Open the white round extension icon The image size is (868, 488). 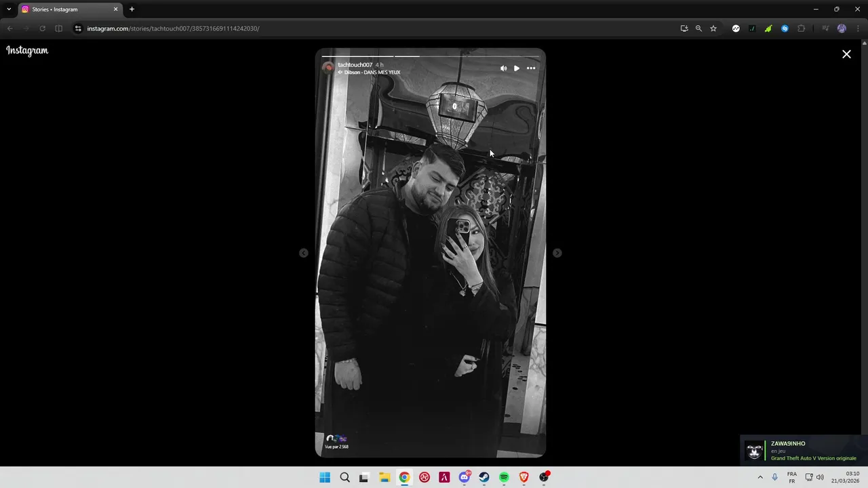736,28
